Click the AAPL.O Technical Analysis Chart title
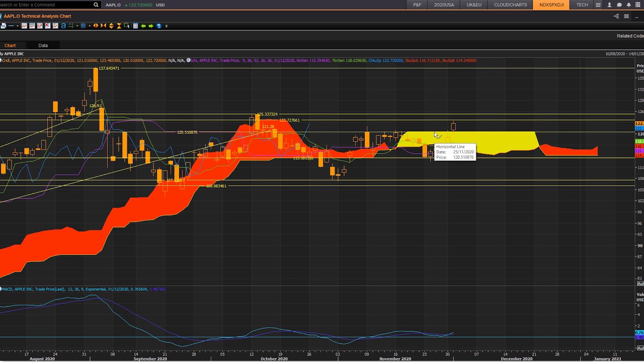This screenshot has height=362, width=644. click(x=38, y=16)
